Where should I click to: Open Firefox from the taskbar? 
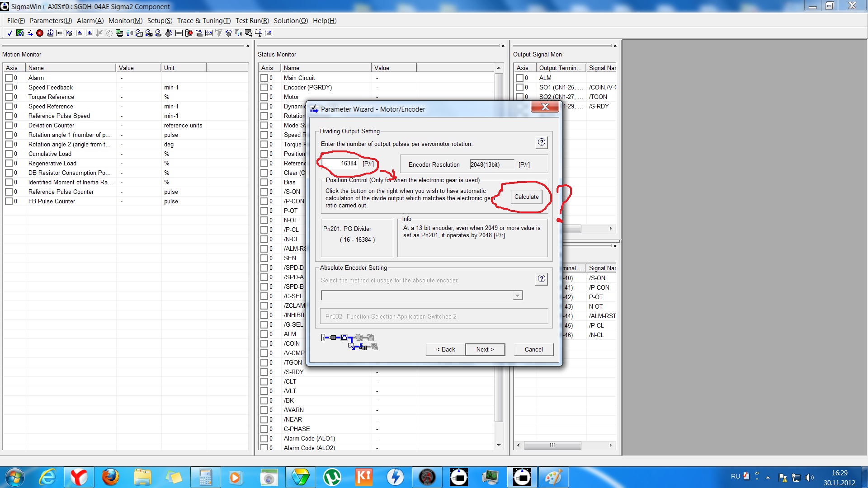tap(110, 477)
